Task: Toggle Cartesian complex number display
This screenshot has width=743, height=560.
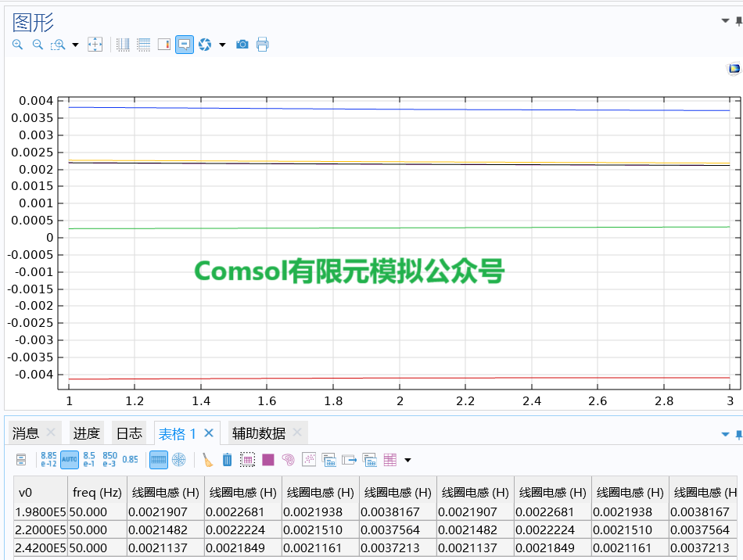Action: [159, 460]
